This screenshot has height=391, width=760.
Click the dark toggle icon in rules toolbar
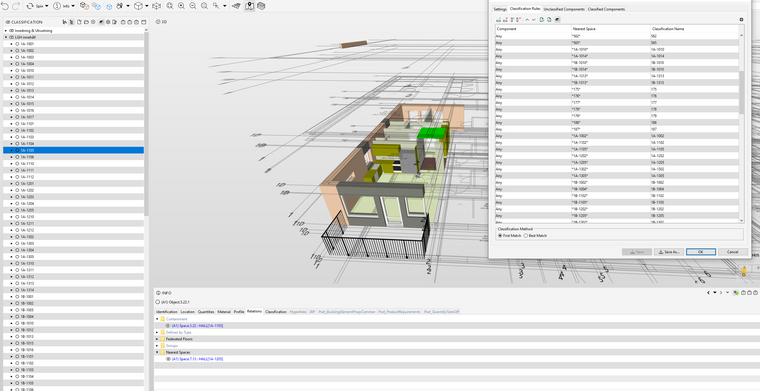(x=557, y=19)
